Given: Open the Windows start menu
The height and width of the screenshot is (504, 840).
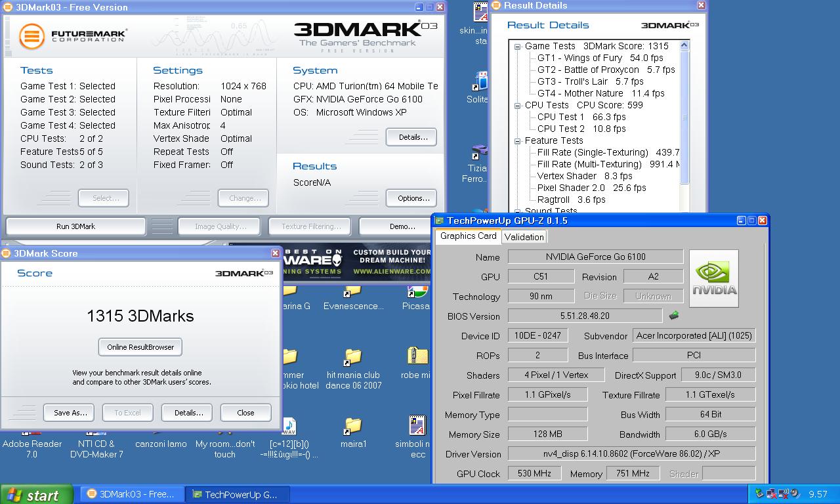Looking at the screenshot, I should [x=38, y=495].
